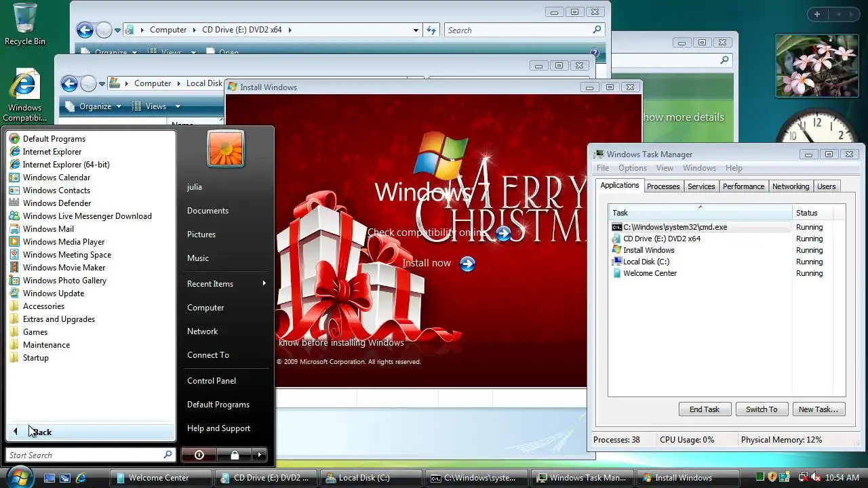
Task: Switch to the Networking tab
Action: pyautogui.click(x=791, y=186)
